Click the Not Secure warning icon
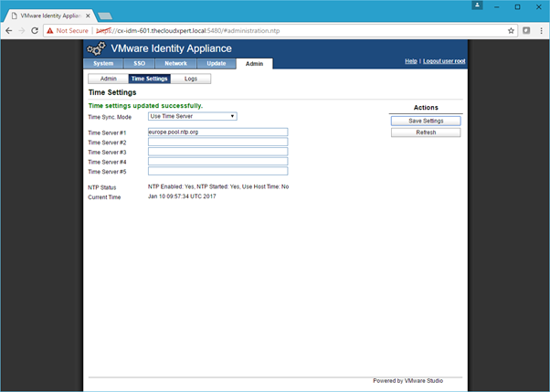Viewport: 550px width, 392px height. 50,30
